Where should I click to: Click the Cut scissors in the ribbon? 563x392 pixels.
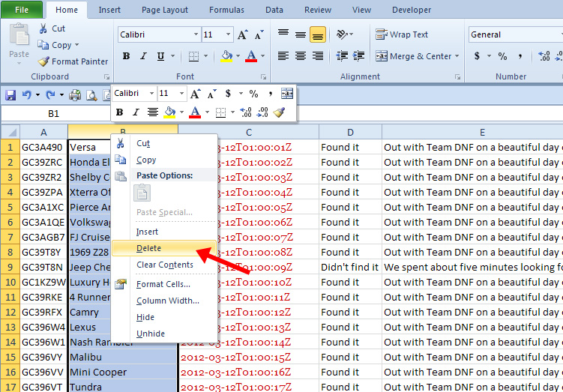[43, 28]
